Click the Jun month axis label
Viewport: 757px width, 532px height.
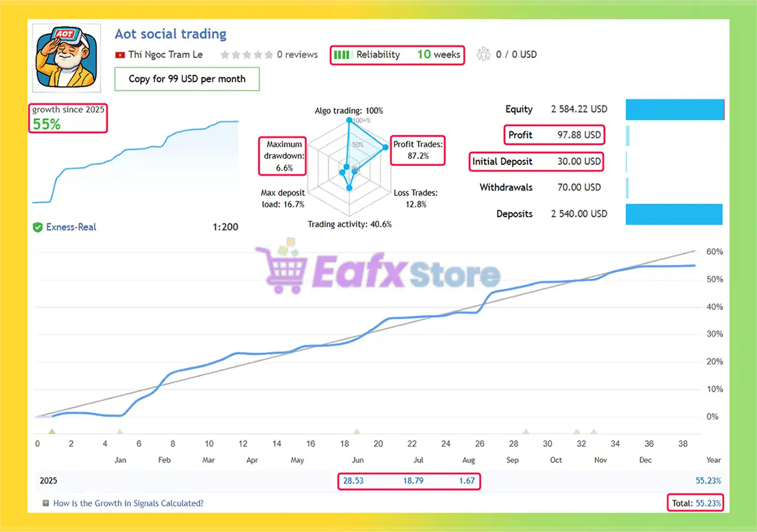358,460
